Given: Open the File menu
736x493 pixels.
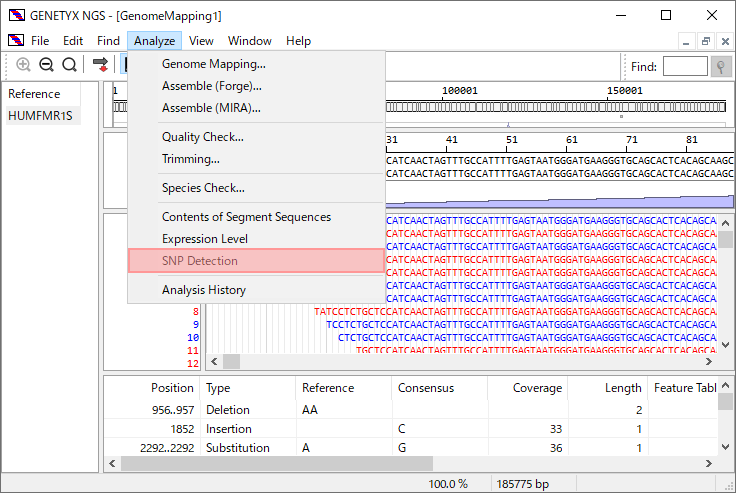Looking at the screenshot, I should [x=40, y=41].
